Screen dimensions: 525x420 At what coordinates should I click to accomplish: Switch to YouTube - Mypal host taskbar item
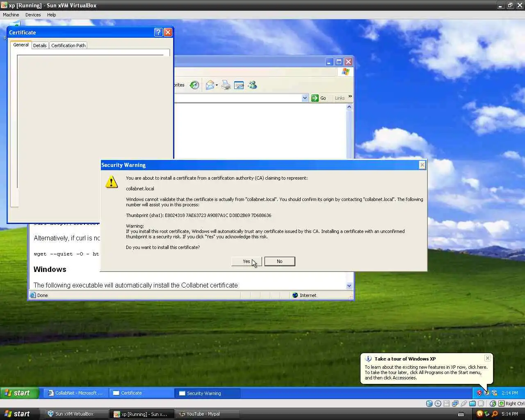(x=208, y=414)
